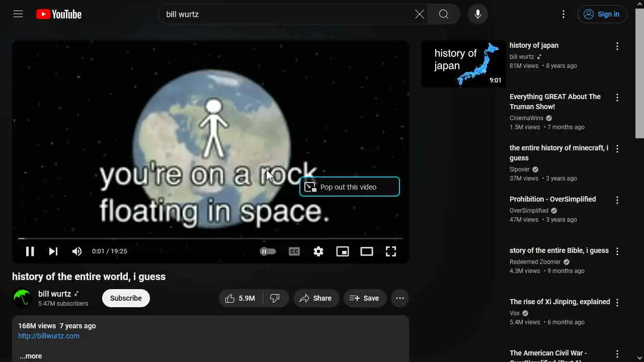
Task: Switch to theater mode
Action: (367, 251)
